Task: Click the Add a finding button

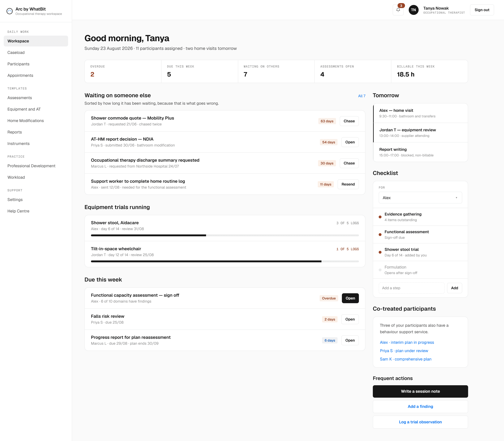Action: point(420,407)
